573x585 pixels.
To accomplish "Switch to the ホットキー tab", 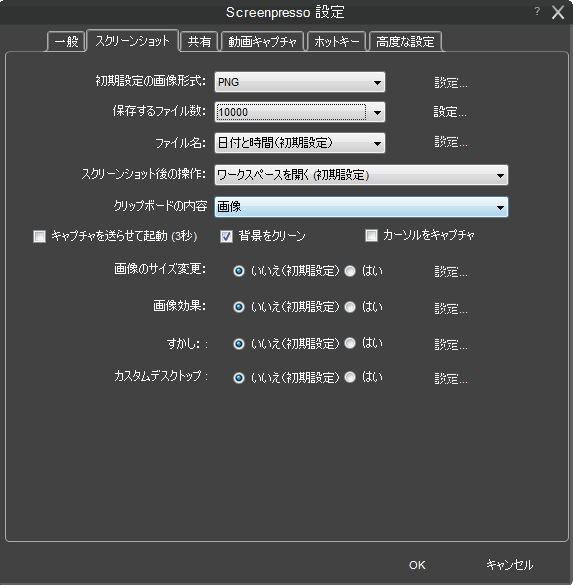I will [x=336, y=41].
